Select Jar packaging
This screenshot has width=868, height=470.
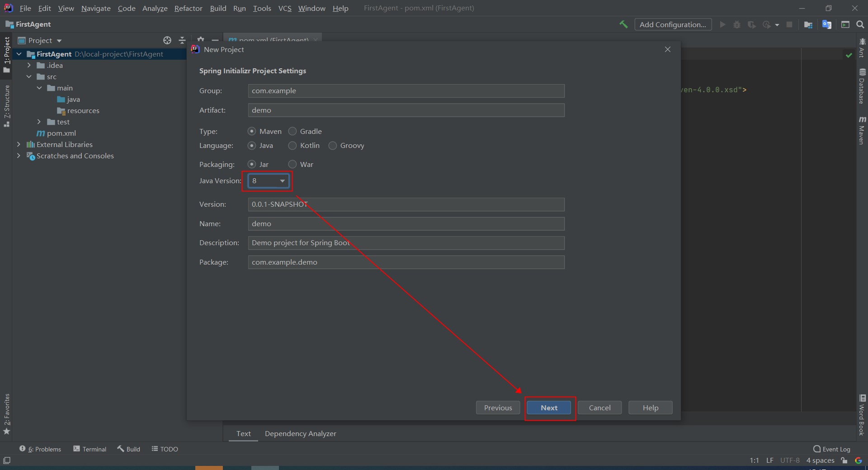click(x=258, y=164)
